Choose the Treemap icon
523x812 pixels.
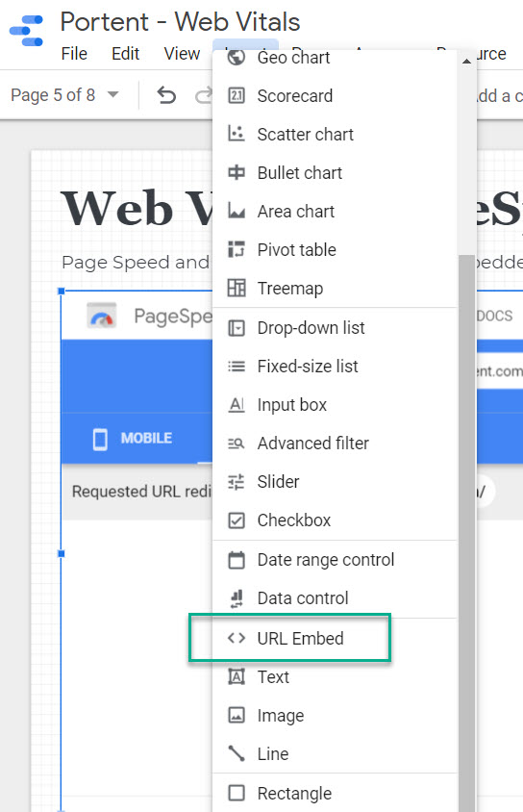point(237,288)
